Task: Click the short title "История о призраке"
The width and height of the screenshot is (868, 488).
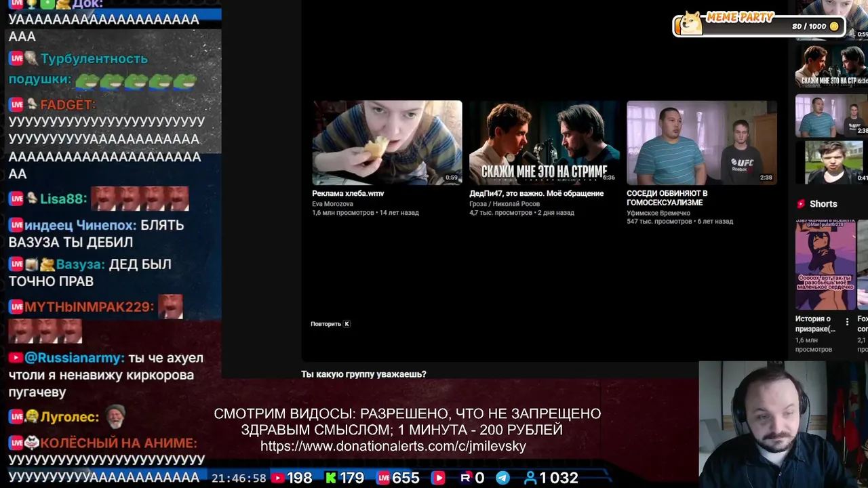Action: [816, 324]
